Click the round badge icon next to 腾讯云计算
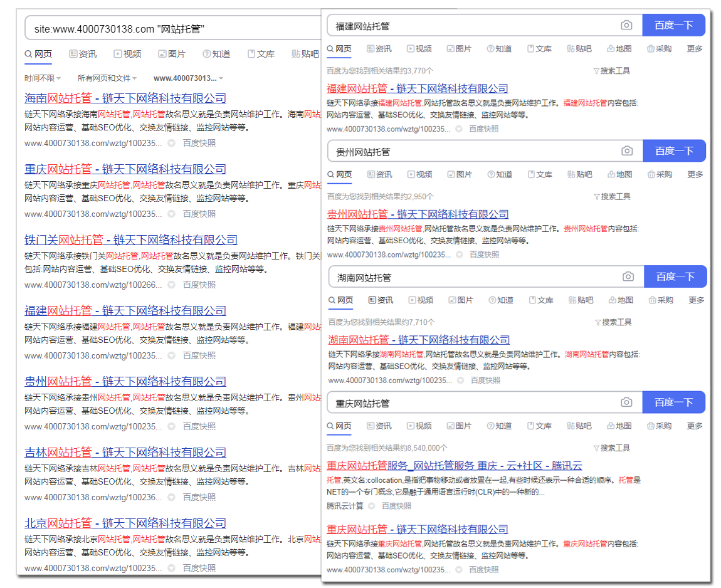 pos(372,506)
